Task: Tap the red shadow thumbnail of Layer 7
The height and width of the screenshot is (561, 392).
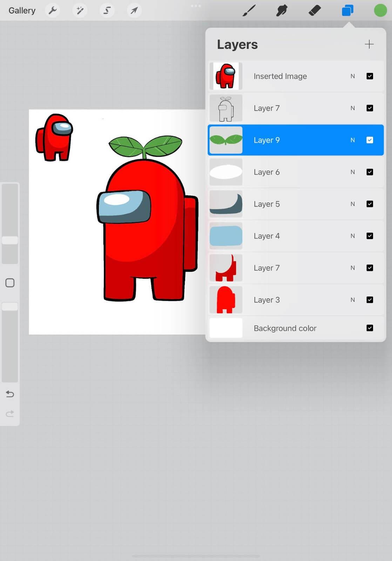Action: tap(226, 268)
